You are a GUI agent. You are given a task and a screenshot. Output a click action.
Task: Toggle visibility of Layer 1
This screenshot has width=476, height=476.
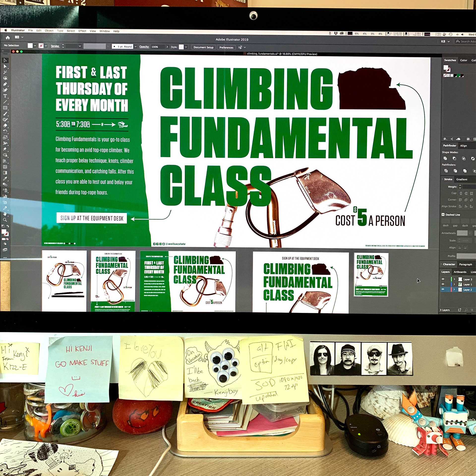tap(443, 284)
